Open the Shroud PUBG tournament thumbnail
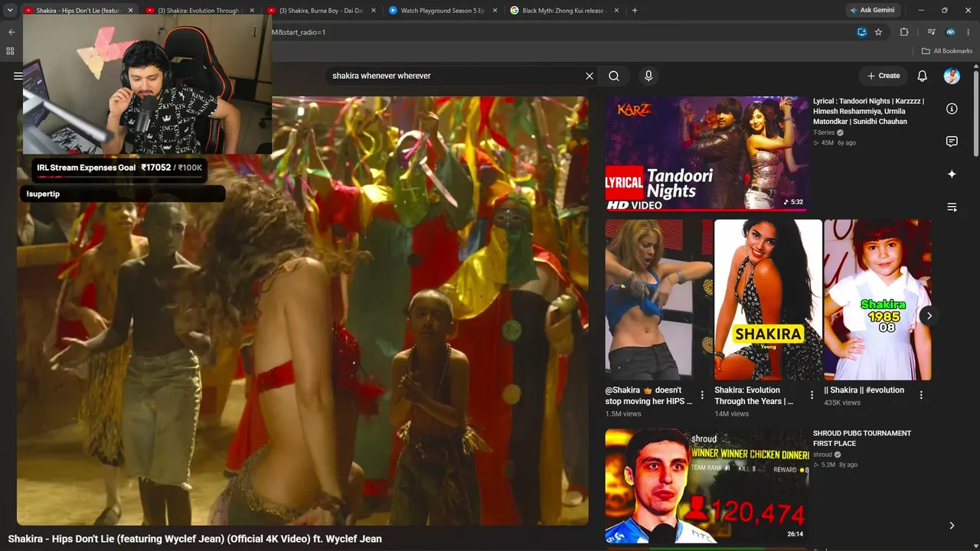This screenshot has width=980, height=551. (x=706, y=485)
